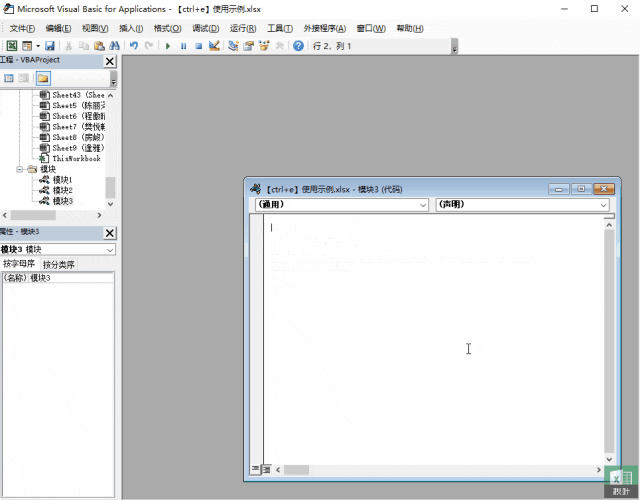Screen dimensions: 640x500
Task: Toggle Design Mode icon
Action: (214, 46)
